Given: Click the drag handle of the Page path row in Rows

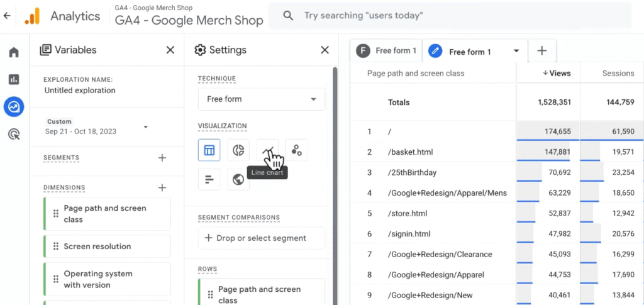Looking at the screenshot, I should [x=210, y=295].
